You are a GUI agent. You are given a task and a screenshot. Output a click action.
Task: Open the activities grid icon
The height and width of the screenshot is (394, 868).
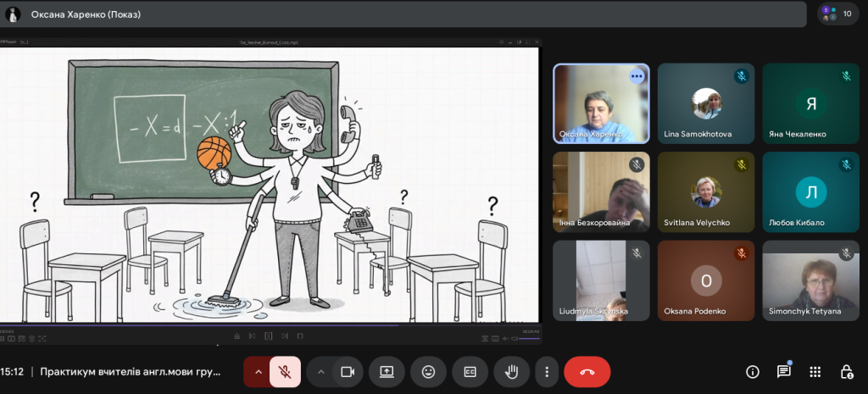click(815, 371)
